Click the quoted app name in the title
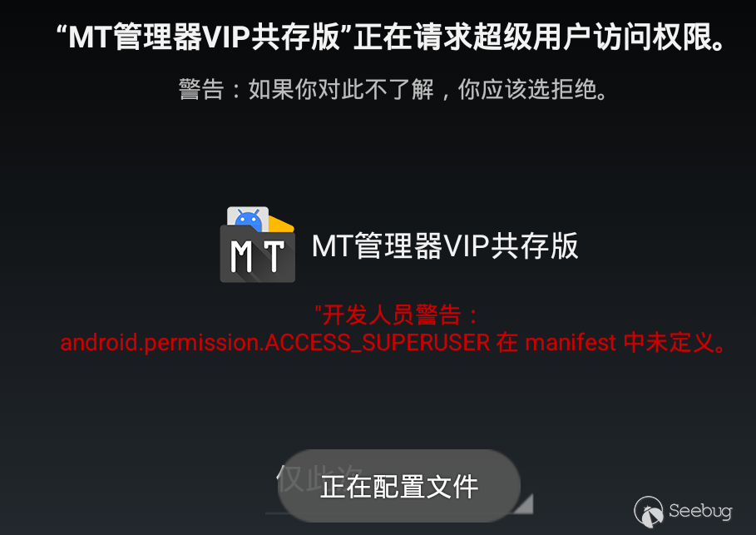The width and height of the screenshot is (756, 535). (205, 37)
